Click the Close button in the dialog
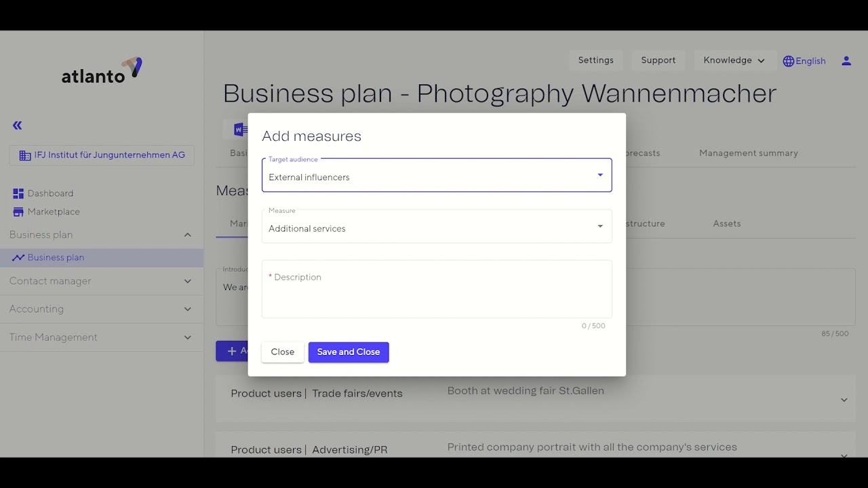 tap(282, 352)
